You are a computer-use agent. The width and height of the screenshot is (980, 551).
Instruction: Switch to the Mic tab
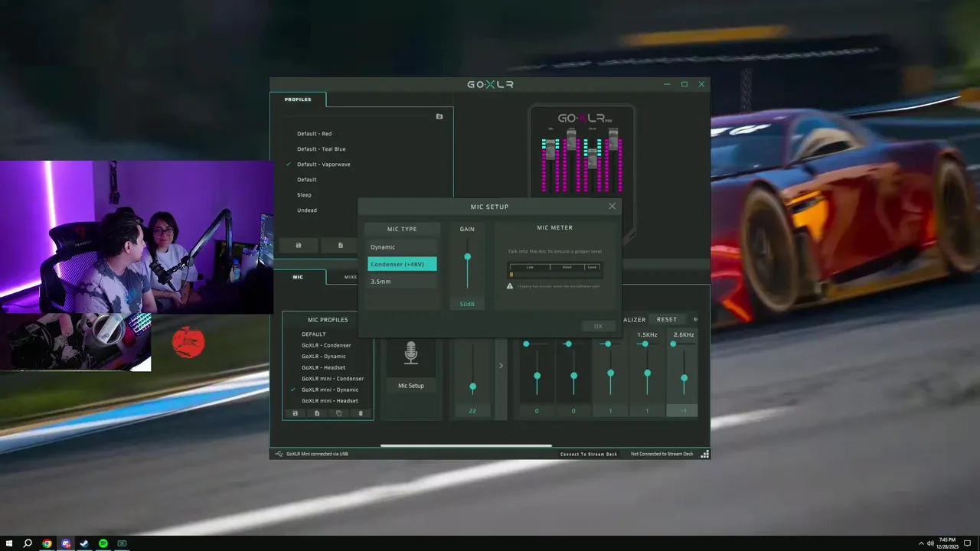pyautogui.click(x=298, y=277)
